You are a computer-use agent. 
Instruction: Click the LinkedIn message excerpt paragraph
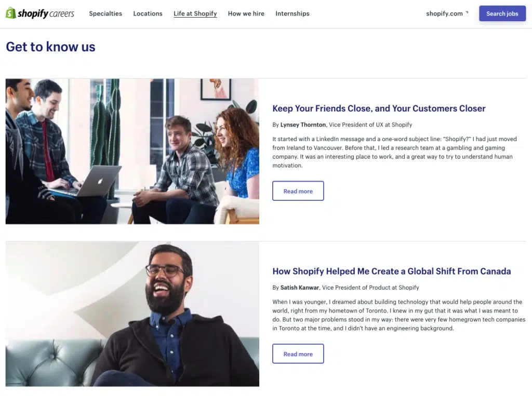click(x=395, y=152)
